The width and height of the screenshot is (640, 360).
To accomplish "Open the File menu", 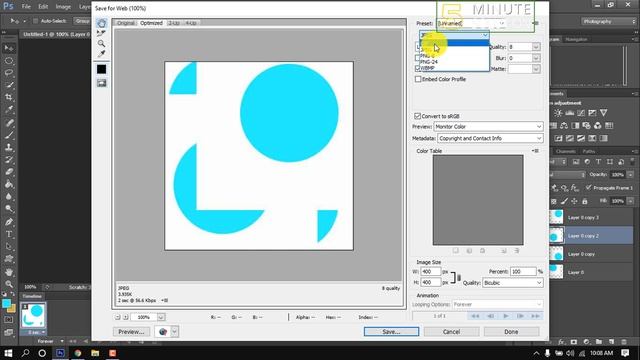I will pos(26,7).
